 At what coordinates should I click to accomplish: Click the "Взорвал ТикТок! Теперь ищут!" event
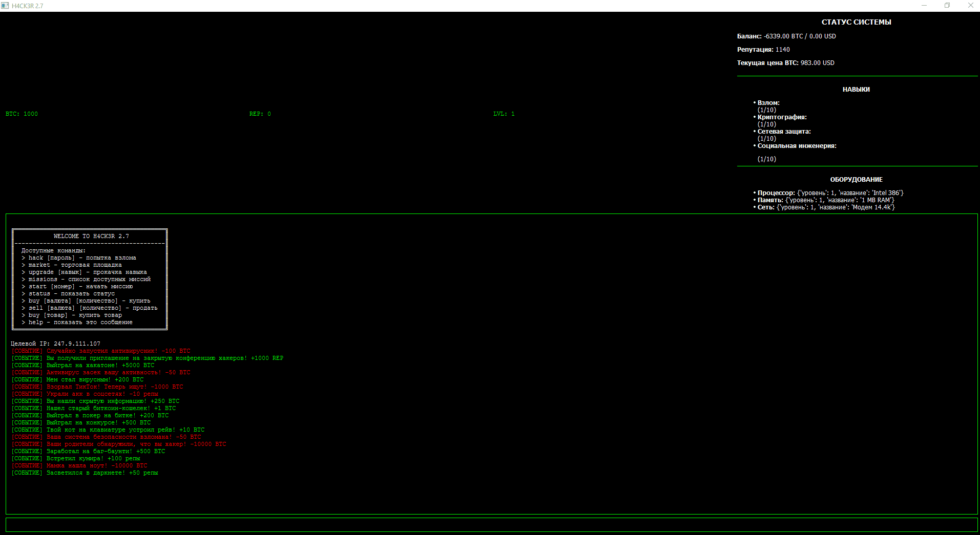click(97, 387)
